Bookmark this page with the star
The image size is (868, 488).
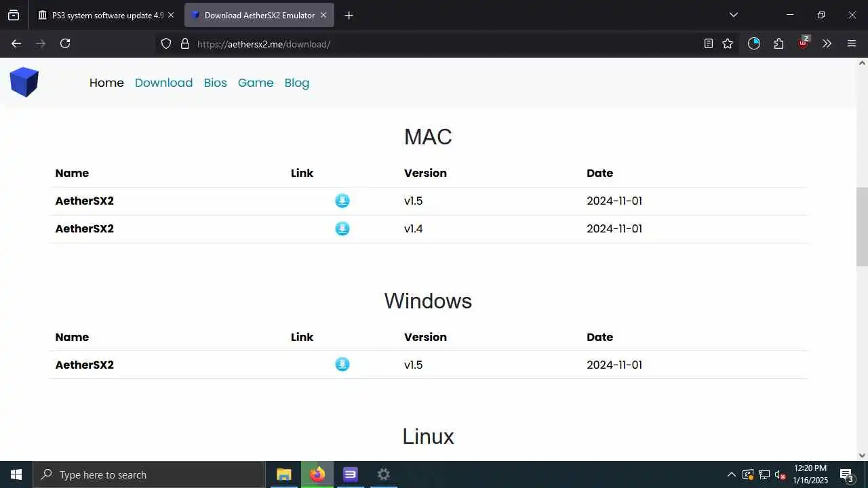[x=728, y=43]
